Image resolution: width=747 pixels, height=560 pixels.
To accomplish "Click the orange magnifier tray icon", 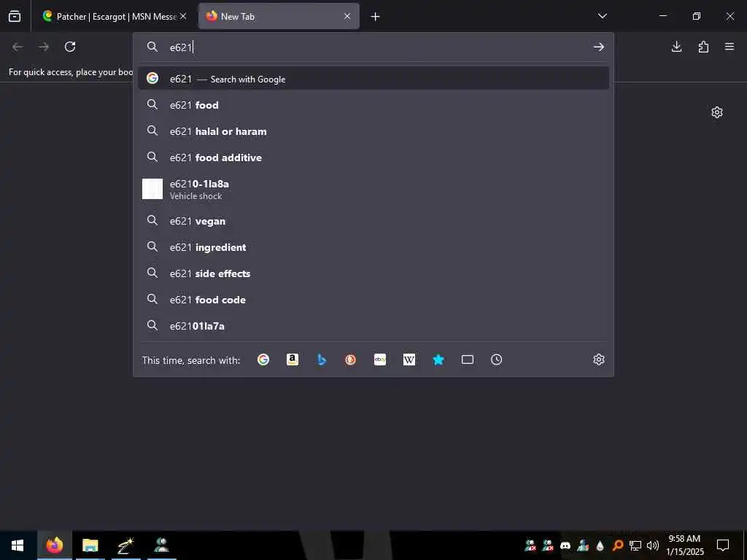I will 618,545.
